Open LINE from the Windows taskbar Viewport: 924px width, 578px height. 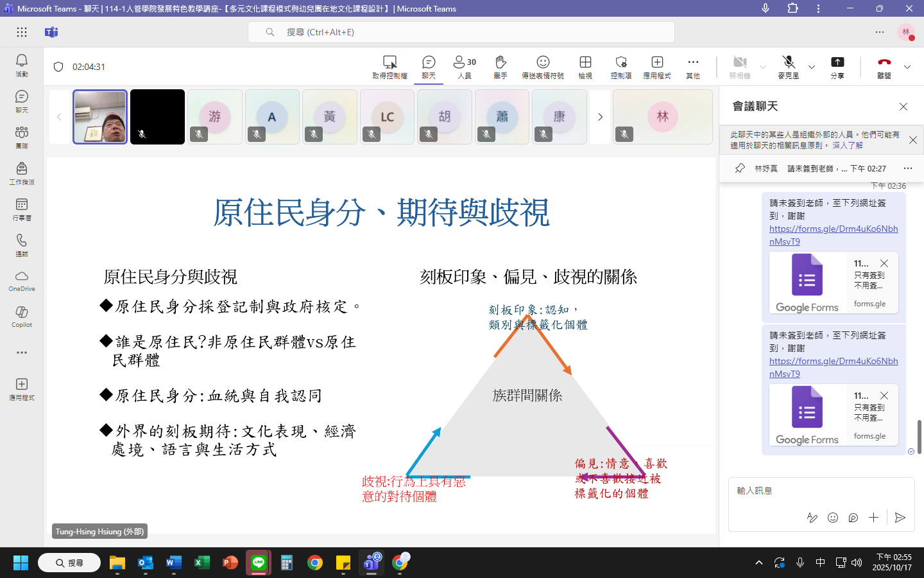259,563
